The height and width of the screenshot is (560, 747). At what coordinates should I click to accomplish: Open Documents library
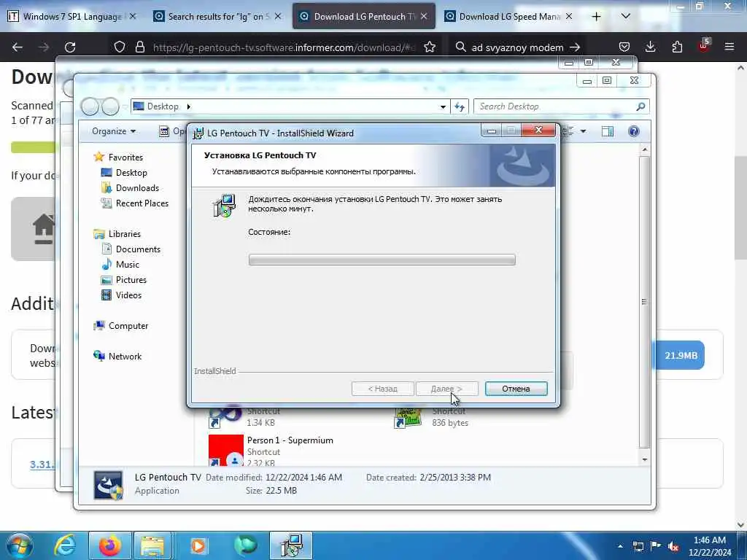pyautogui.click(x=131, y=249)
